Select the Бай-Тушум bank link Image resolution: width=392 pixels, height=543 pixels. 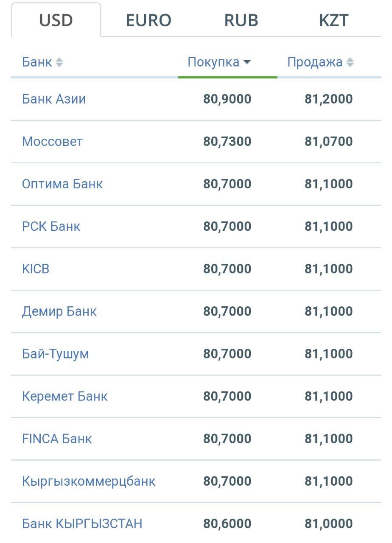tap(56, 353)
